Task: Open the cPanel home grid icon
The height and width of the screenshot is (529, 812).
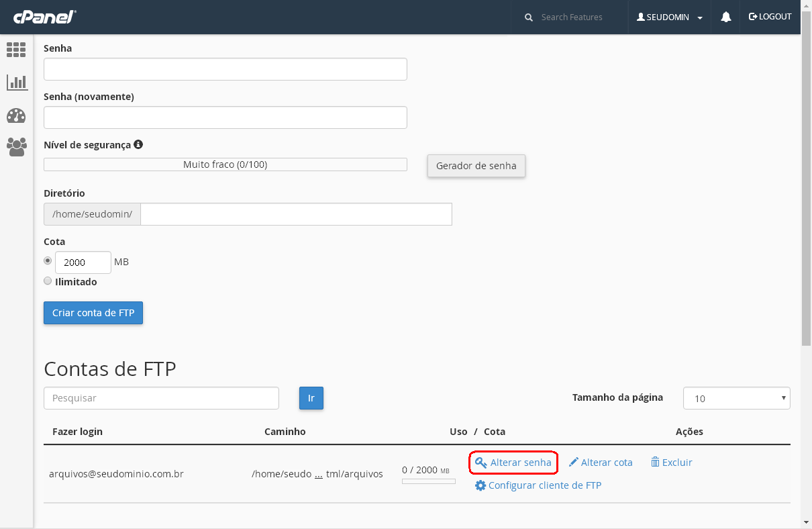Action: (x=16, y=49)
